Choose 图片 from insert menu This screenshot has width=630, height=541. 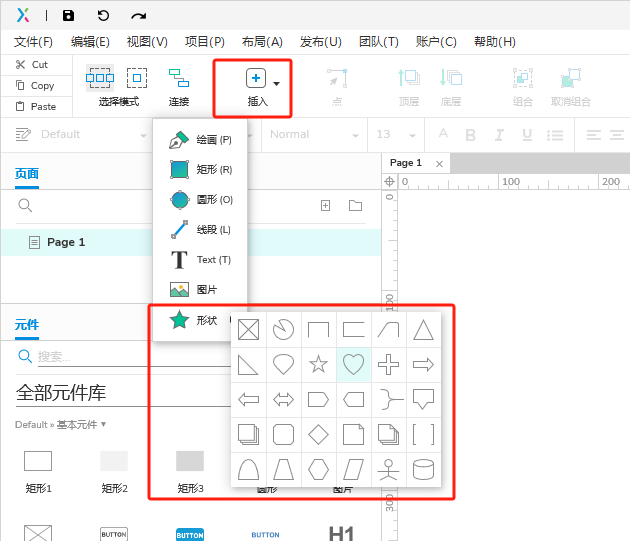[200, 290]
